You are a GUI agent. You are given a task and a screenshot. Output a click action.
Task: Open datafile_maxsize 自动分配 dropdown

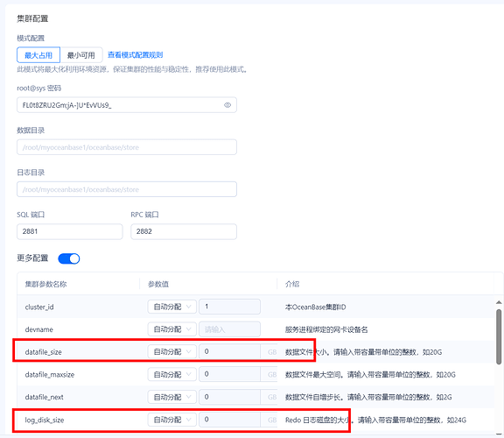tap(172, 374)
